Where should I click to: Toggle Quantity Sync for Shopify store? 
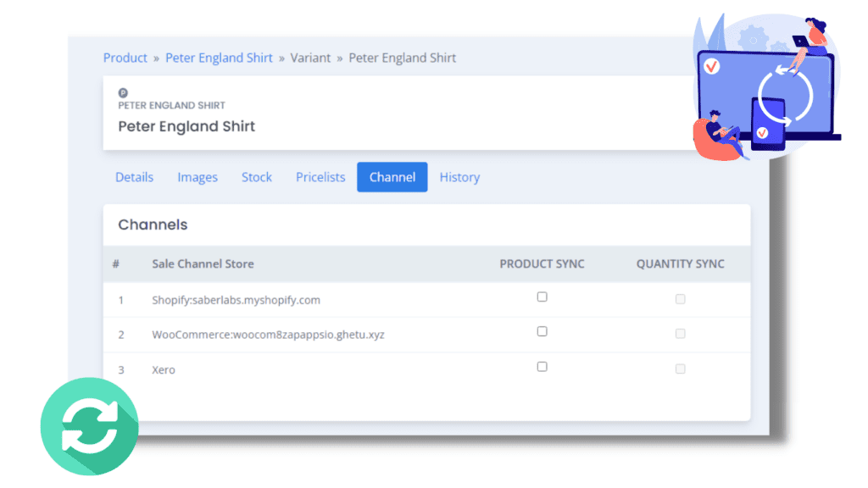pos(681,299)
